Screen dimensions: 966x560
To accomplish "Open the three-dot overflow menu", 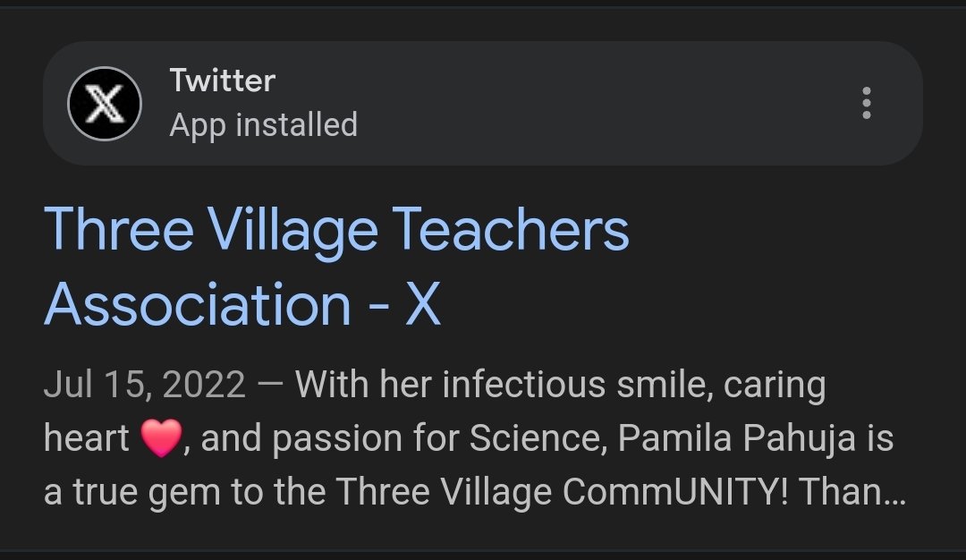I will [x=866, y=104].
